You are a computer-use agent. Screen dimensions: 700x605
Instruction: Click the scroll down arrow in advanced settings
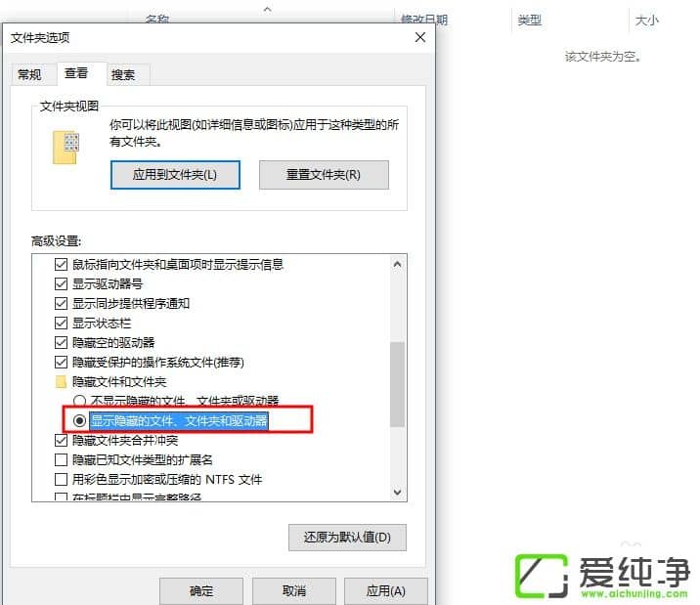(397, 493)
